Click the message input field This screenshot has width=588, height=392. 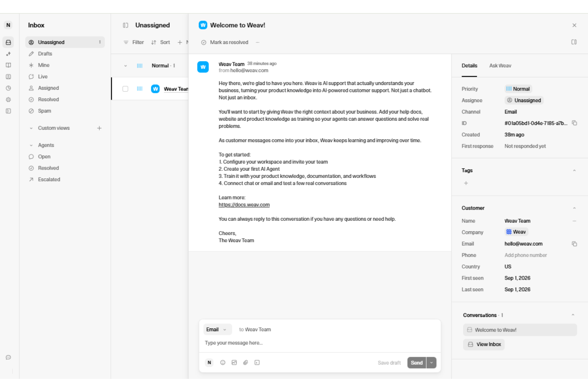(x=320, y=343)
